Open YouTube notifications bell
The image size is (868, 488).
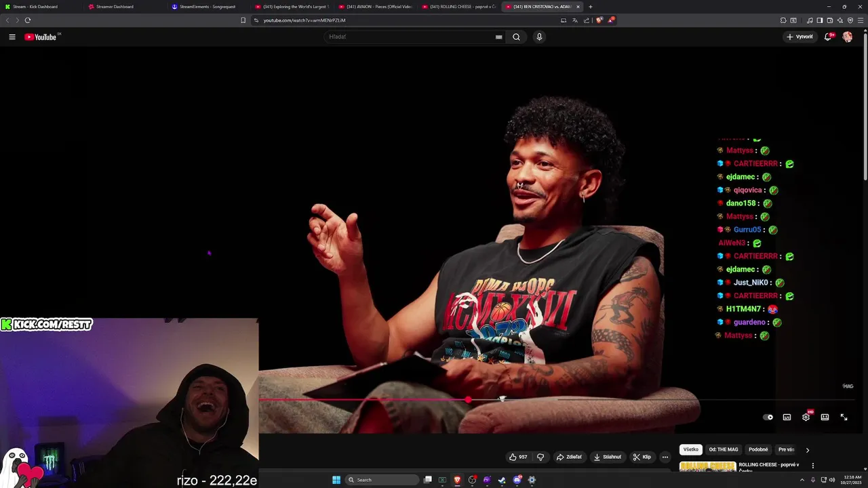click(x=828, y=37)
